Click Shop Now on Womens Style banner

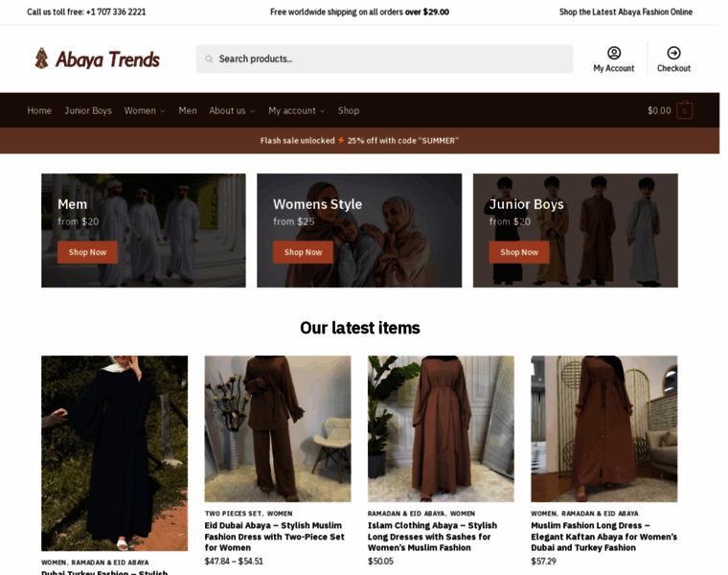point(304,252)
